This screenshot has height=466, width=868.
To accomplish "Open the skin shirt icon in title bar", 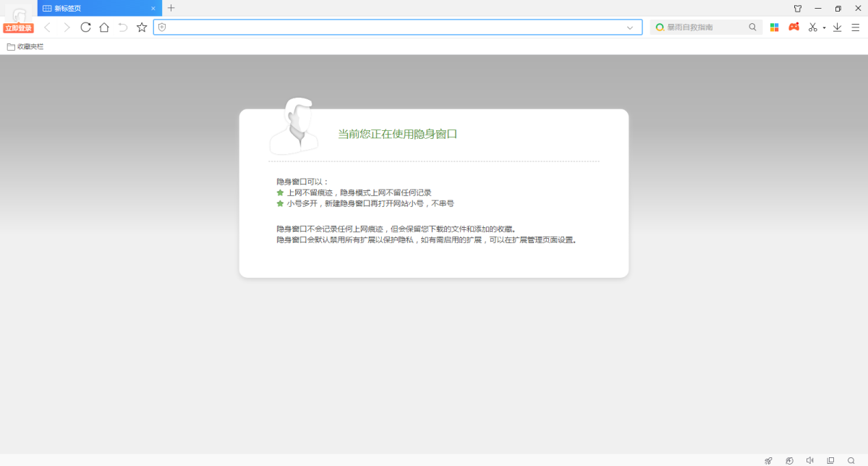I will coord(798,9).
